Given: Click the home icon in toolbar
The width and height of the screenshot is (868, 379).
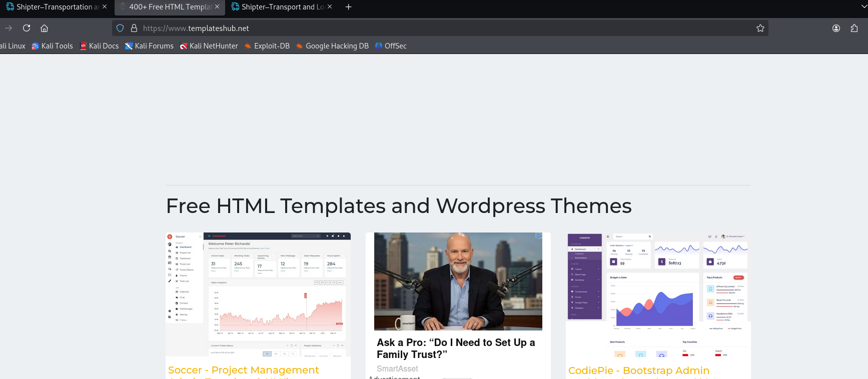Looking at the screenshot, I should (x=44, y=28).
